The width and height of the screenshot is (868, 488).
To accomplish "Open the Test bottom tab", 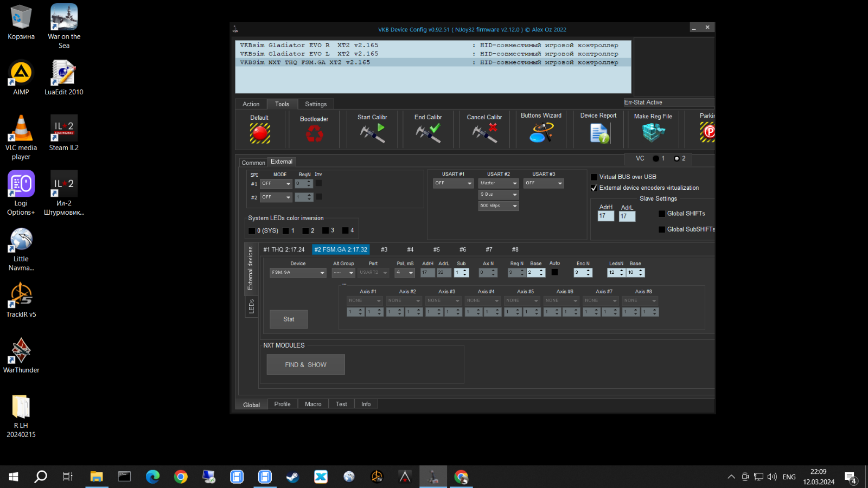I will point(341,404).
